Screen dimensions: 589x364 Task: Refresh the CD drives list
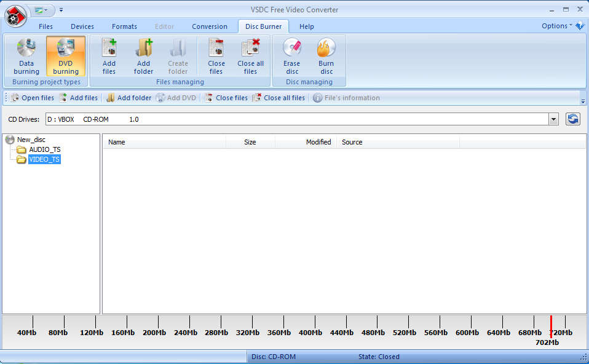click(x=573, y=119)
